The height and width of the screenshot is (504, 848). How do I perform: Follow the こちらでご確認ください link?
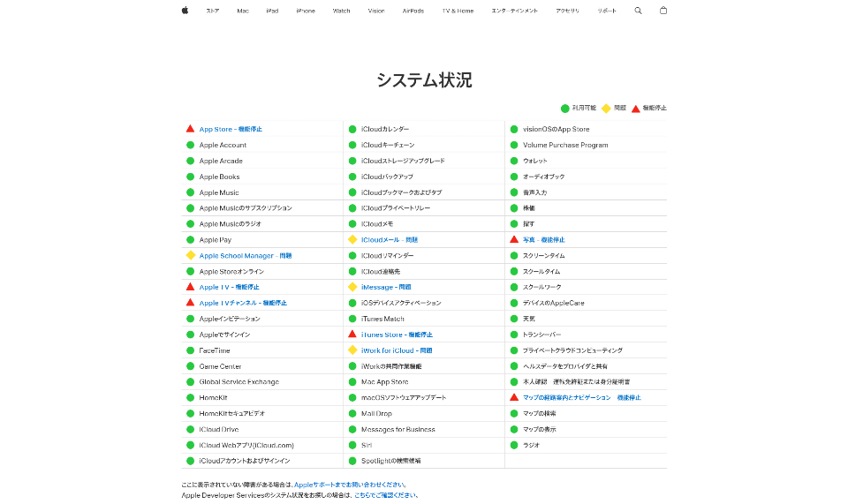[x=385, y=495]
